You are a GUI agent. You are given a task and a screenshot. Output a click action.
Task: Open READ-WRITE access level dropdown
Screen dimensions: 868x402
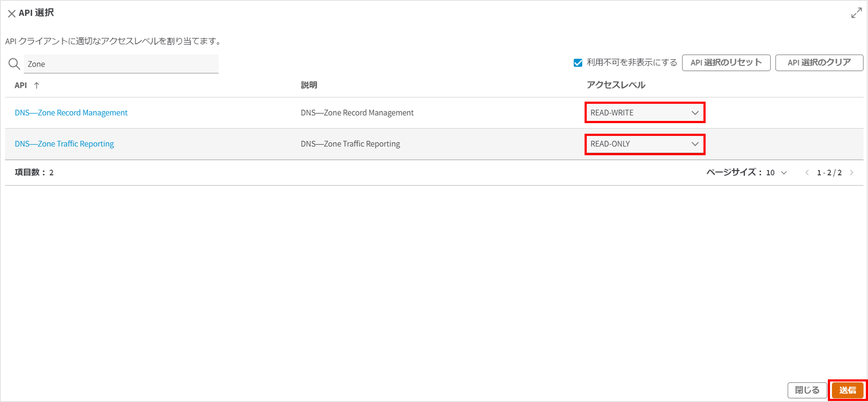(x=645, y=113)
